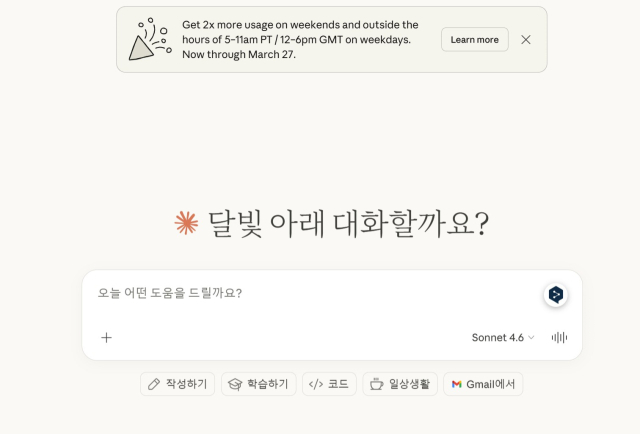Click the blue hexagon extension icon
The width and height of the screenshot is (640, 434).
tap(556, 295)
